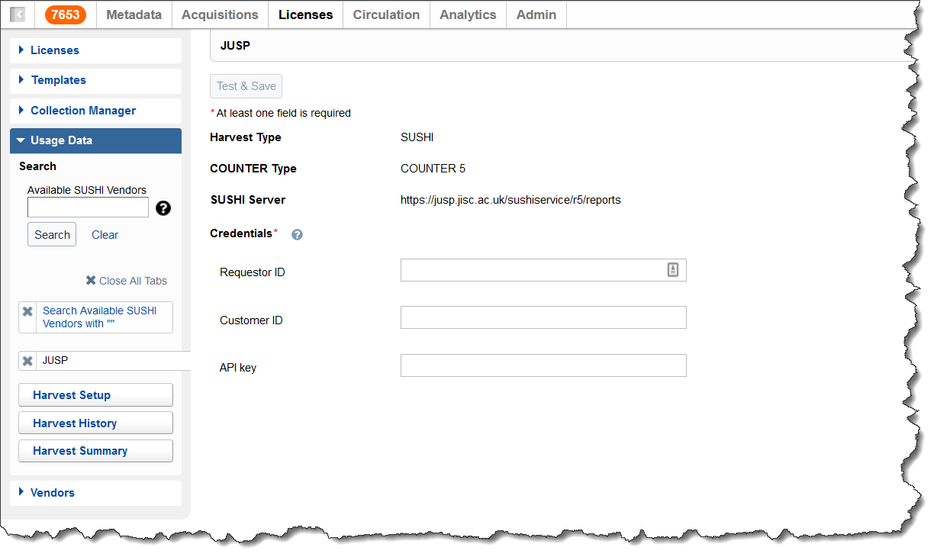Click the Available SUSHI Vendors label

tap(87, 190)
